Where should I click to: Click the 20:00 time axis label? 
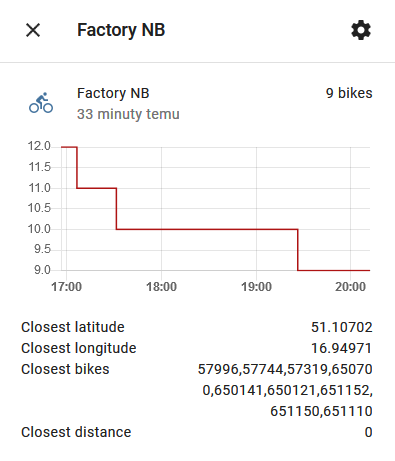350,287
